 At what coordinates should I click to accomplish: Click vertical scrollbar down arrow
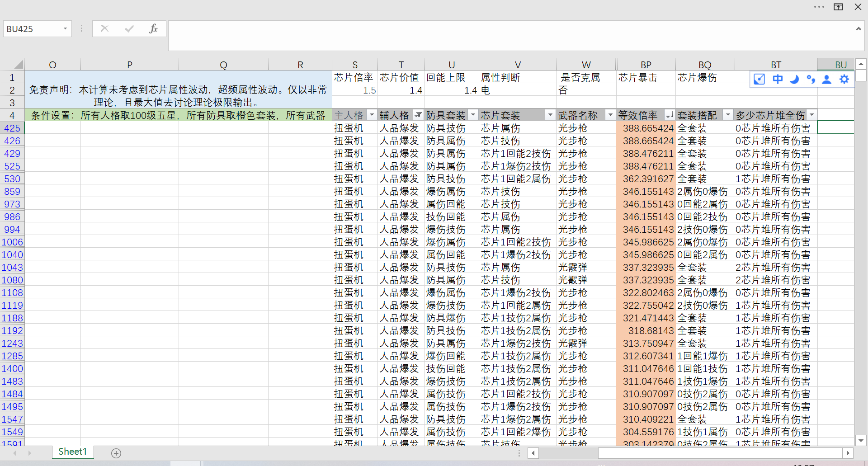click(861, 440)
